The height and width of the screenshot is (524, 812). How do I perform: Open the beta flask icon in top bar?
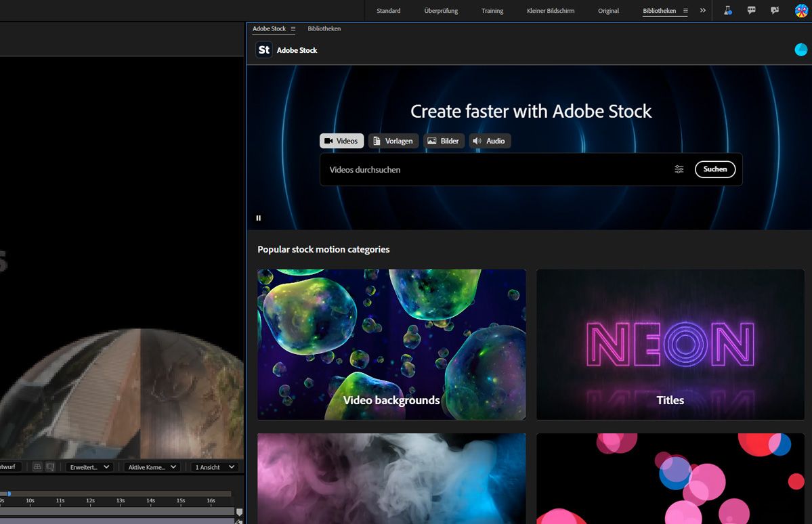727,10
